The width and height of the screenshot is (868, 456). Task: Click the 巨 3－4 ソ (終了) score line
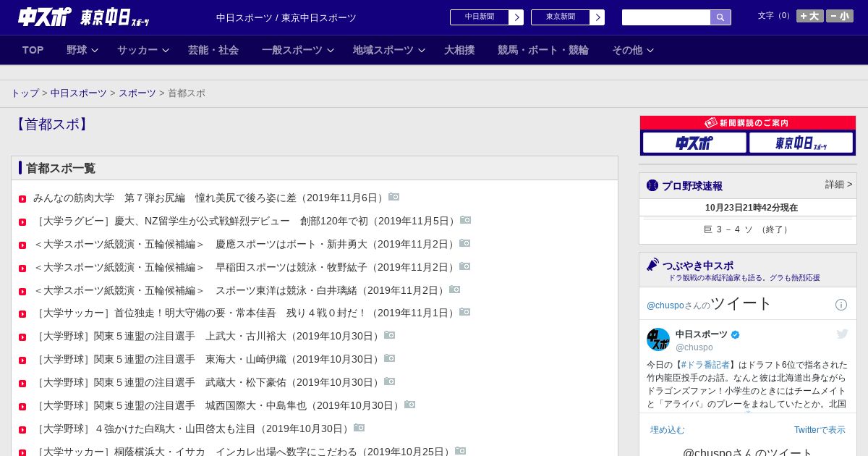pyautogui.click(x=748, y=229)
